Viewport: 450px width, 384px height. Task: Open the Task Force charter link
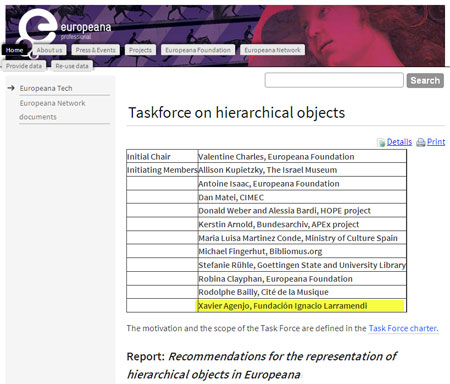coord(403,328)
